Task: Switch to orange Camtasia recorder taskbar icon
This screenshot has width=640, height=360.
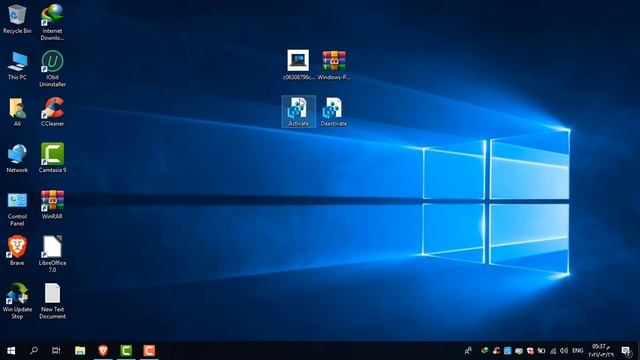Action: tap(149, 351)
